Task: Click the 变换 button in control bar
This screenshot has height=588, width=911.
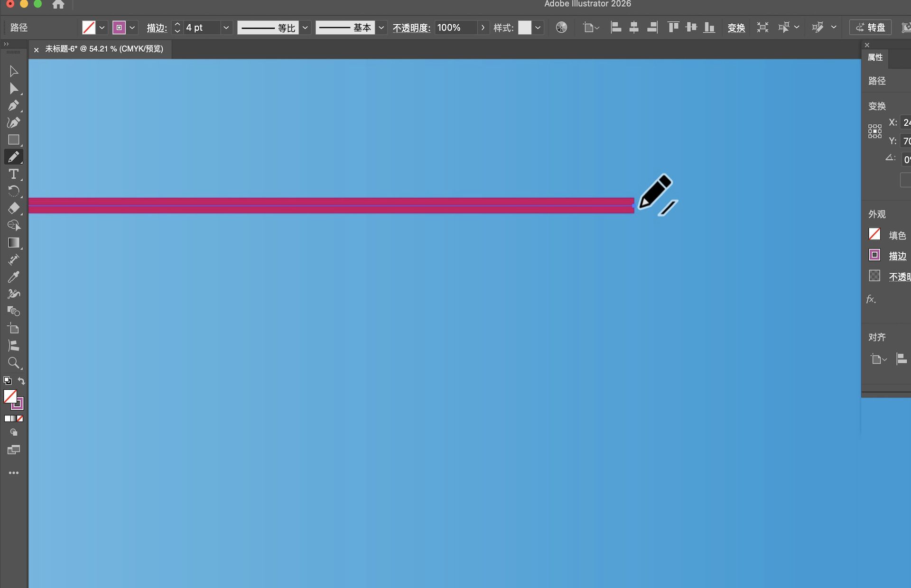Action: 736,27
